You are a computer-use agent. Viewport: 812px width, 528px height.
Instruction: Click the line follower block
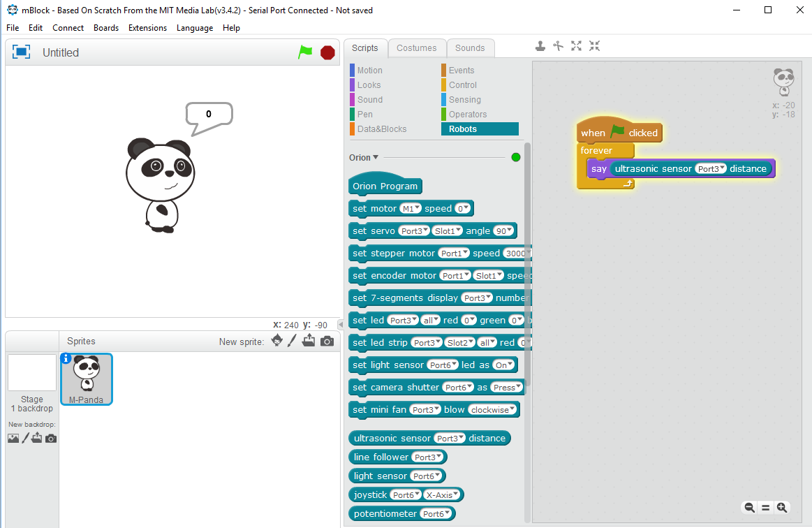click(x=398, y=457)
